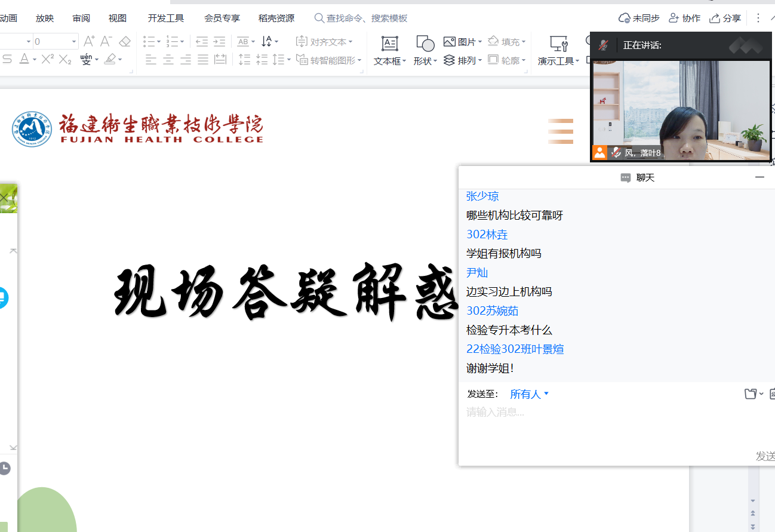Expand the 图片 picture dropdown
The height and width of the screenshot is (532, 775).
(479, 42)
